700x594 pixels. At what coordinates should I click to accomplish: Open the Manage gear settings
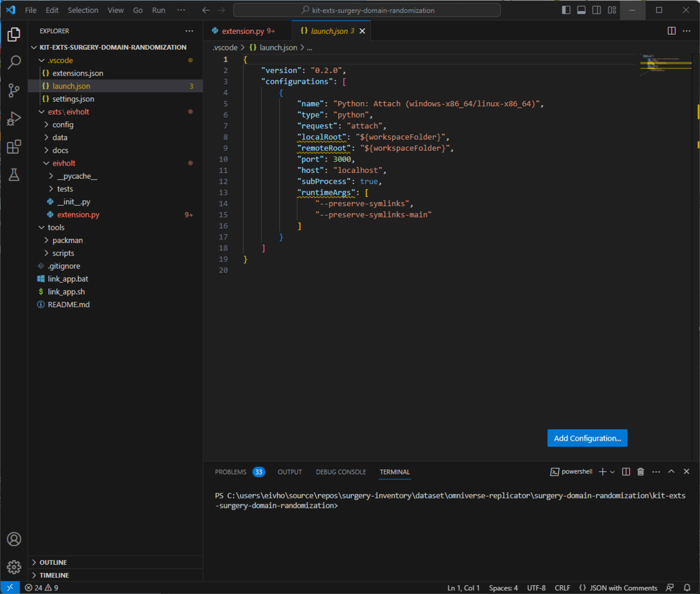14,567
